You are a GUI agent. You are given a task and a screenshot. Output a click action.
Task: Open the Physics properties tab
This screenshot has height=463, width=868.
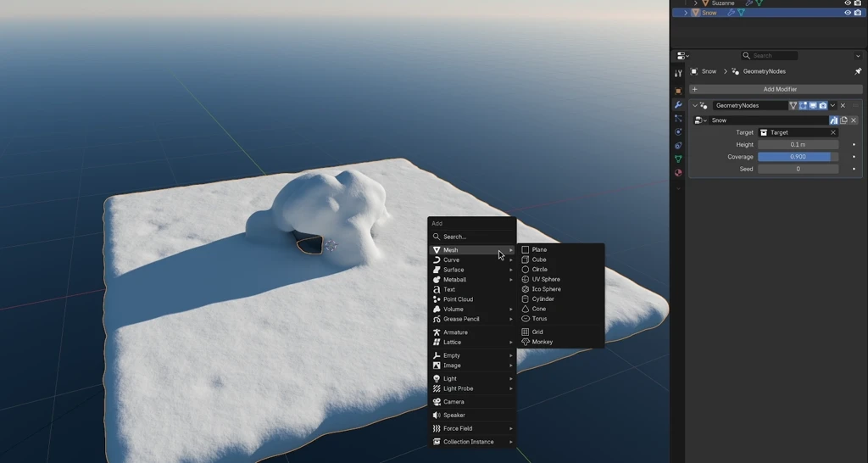(x=678, y=132)
